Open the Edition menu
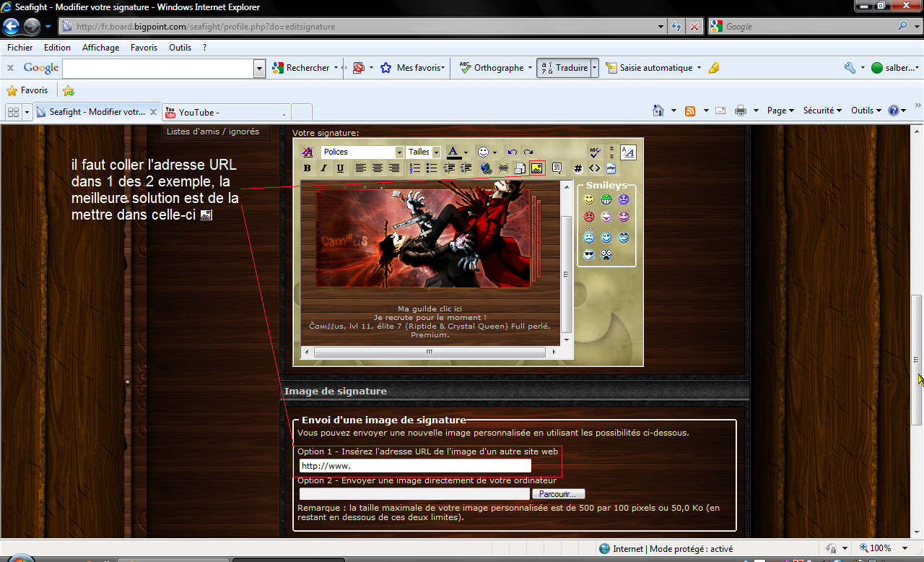924x562 pixels. pyautogui.click(x=57, y=48)
